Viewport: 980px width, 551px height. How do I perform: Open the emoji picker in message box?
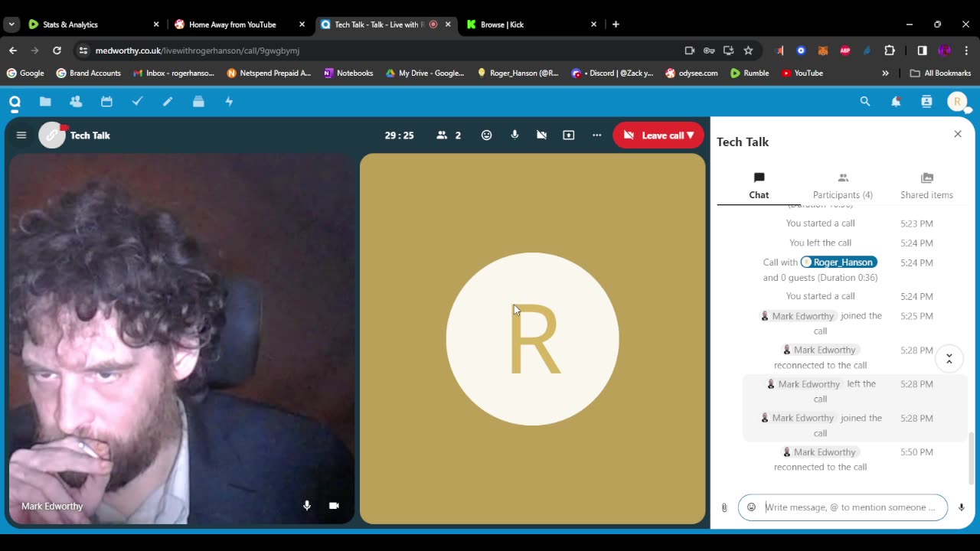click(x=751, y=507)
